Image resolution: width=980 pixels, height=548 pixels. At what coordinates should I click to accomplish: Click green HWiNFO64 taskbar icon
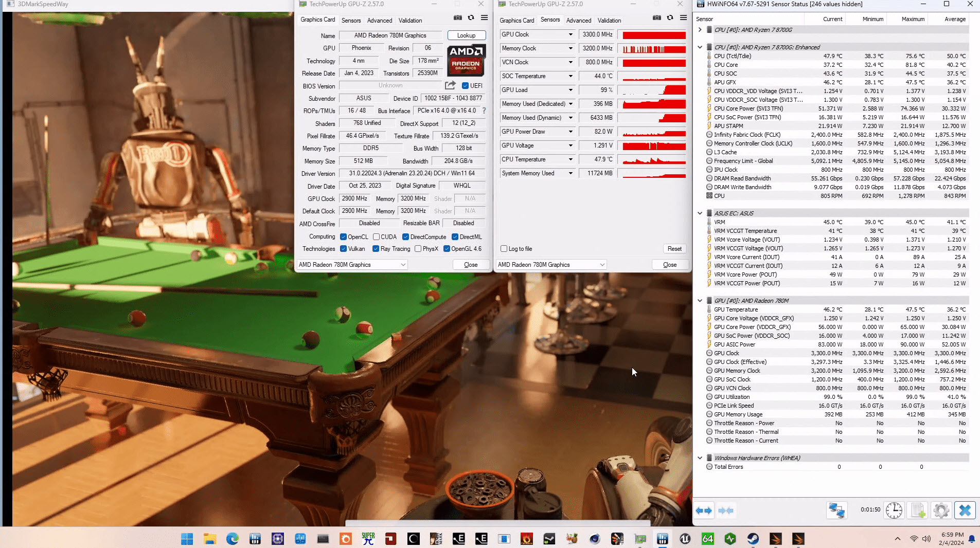708,539
